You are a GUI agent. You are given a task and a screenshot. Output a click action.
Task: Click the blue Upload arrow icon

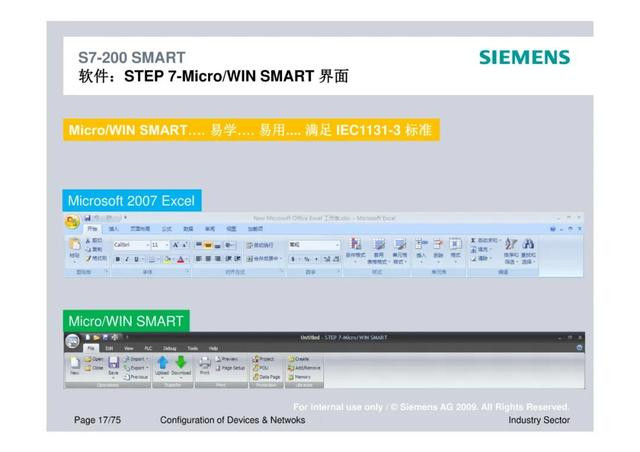coord(162,362)
